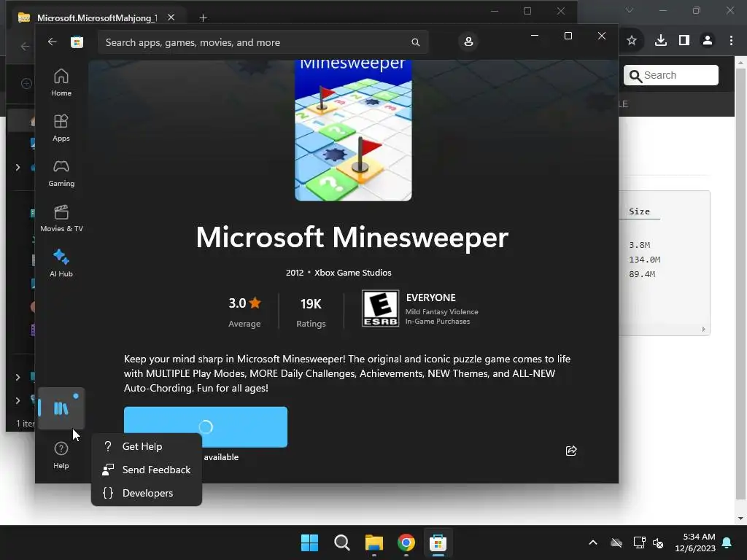
Task: Click the 3.8M size value
Action: (639, 245)
